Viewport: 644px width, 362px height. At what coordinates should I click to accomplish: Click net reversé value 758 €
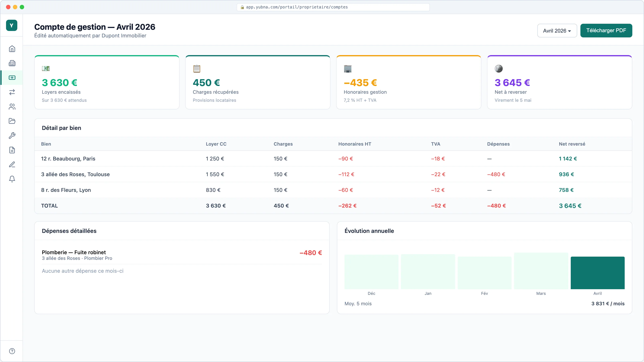point(566,190)
